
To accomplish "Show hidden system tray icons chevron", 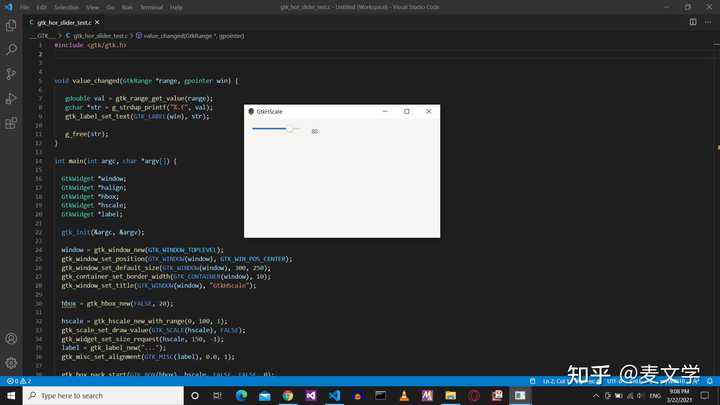I will pyautogui.click(x=596, y=396).
